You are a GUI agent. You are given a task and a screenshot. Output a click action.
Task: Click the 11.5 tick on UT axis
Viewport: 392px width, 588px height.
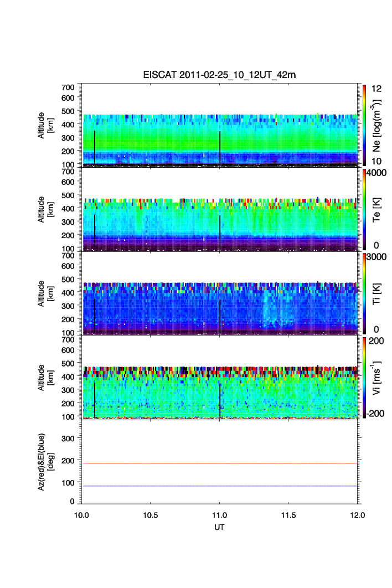coord(288,515)
